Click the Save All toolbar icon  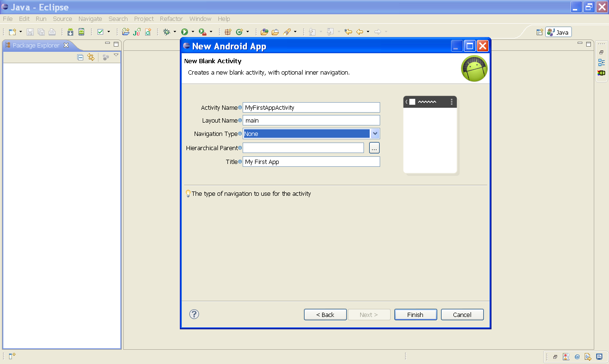click(x=41, y=32)
